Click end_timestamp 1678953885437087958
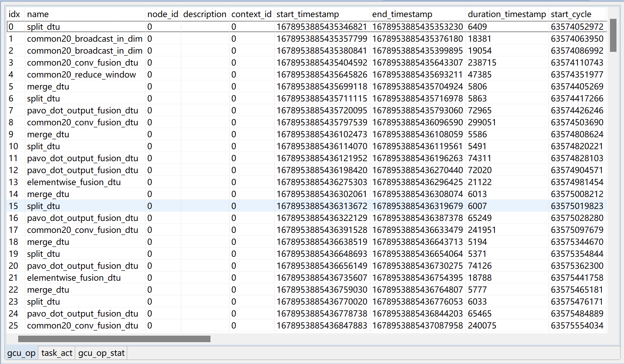 (x=417, y=325)
